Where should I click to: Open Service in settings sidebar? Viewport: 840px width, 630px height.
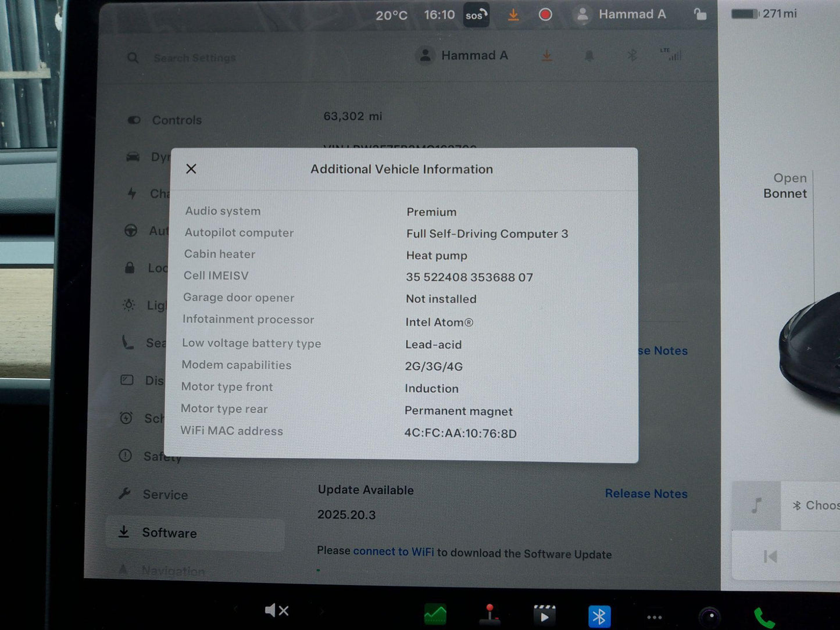165,495
